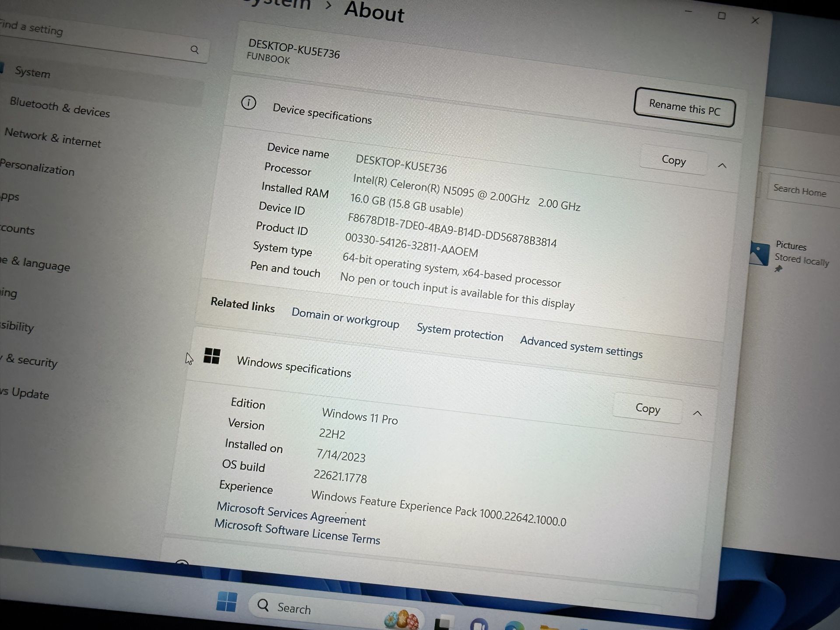Click Search Home field in File Explorer
The image size is (840, 630).
[804, 191]
